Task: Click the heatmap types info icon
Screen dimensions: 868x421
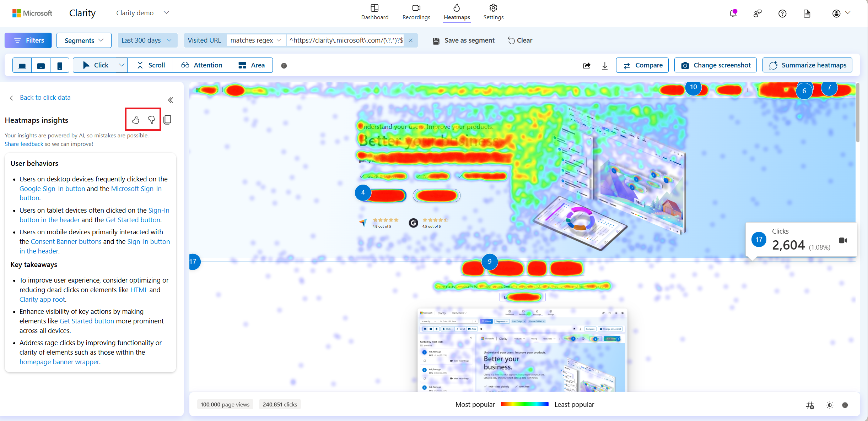Action: [284, 66]
